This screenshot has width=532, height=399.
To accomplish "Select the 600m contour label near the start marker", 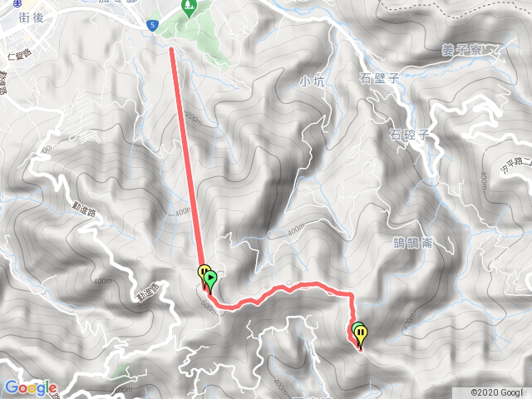I will (x=209, y=308).
